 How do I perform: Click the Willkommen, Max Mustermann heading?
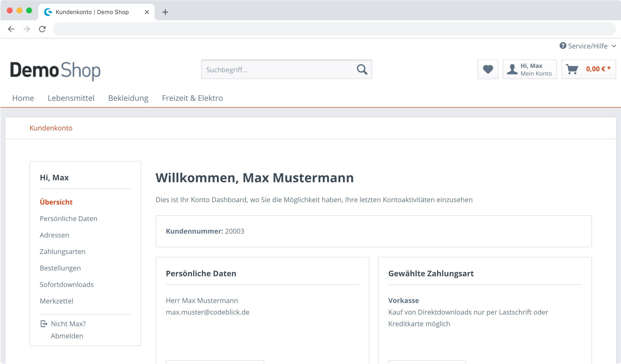(x=255, y=178)
